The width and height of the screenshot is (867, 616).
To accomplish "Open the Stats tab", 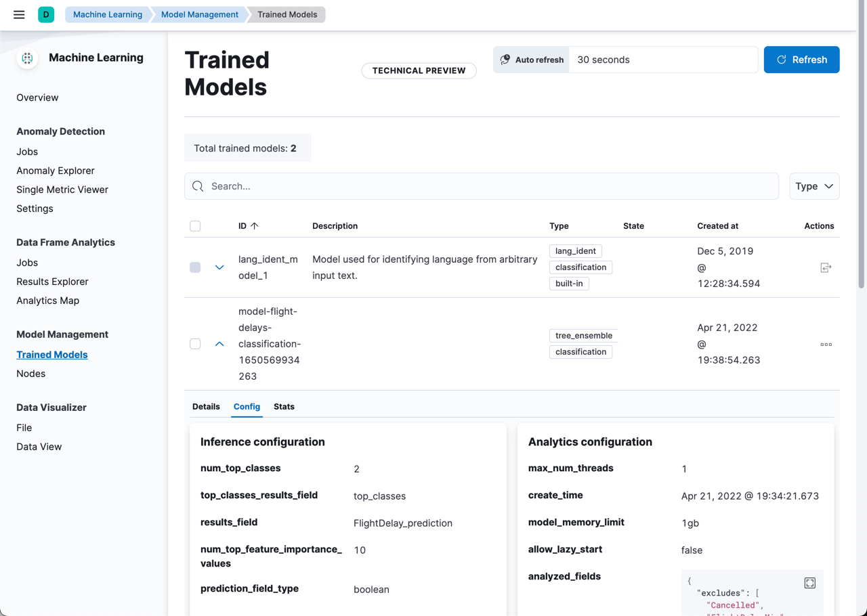I will tap(284, 406).
